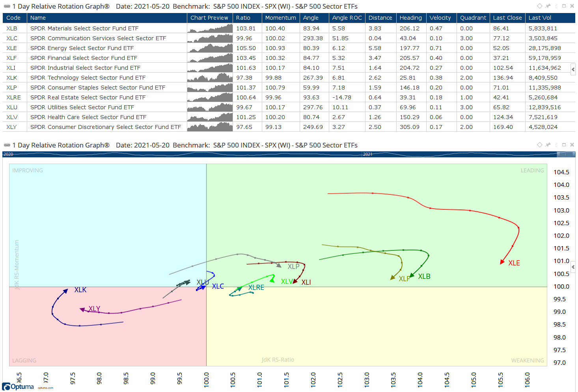
Task: Click the 2021 marker on the date range bar
Action: click(368, 154)
